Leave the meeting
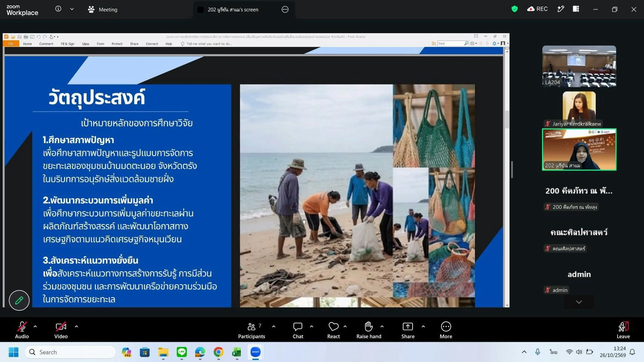This screenshot has height=362, width=644. 623,330
